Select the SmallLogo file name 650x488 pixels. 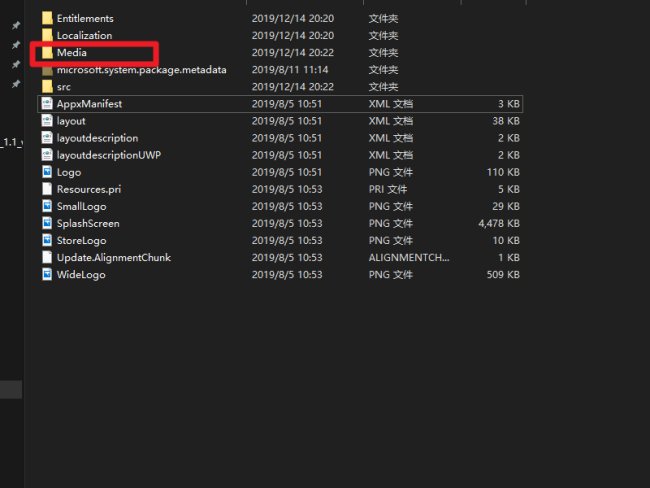81,206
